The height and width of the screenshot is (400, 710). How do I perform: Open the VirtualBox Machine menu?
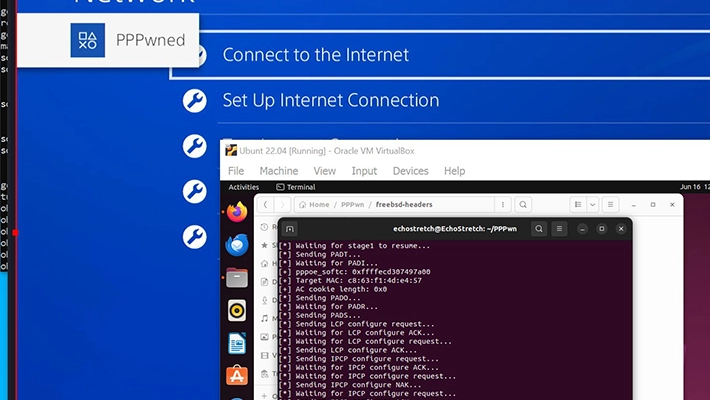279,171
